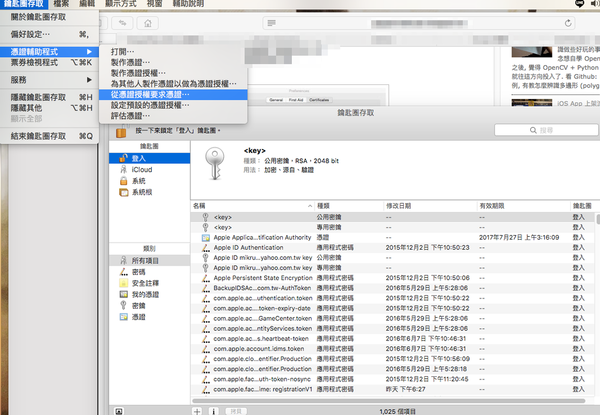Open the 檔案 menu in the menu bar
Viewport: 600px width, 415px height.
61,4
